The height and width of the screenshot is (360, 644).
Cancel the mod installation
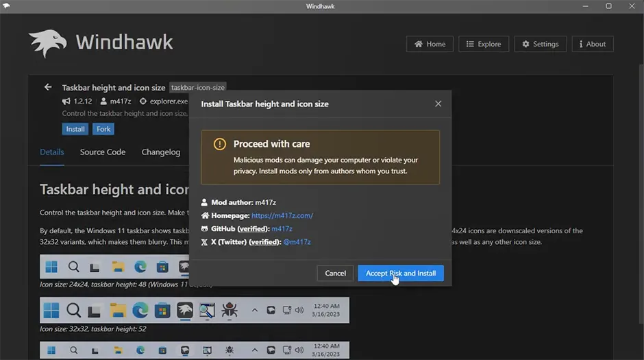335,273
